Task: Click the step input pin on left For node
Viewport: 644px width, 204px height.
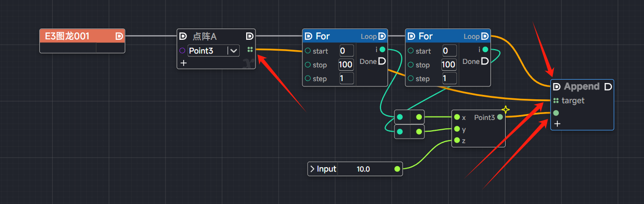Action: pyautogui.click(x=308, y=79)
